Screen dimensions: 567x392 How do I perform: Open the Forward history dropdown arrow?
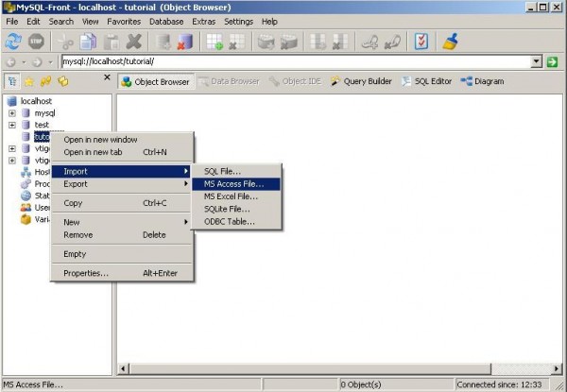click(x=50, y=62)
